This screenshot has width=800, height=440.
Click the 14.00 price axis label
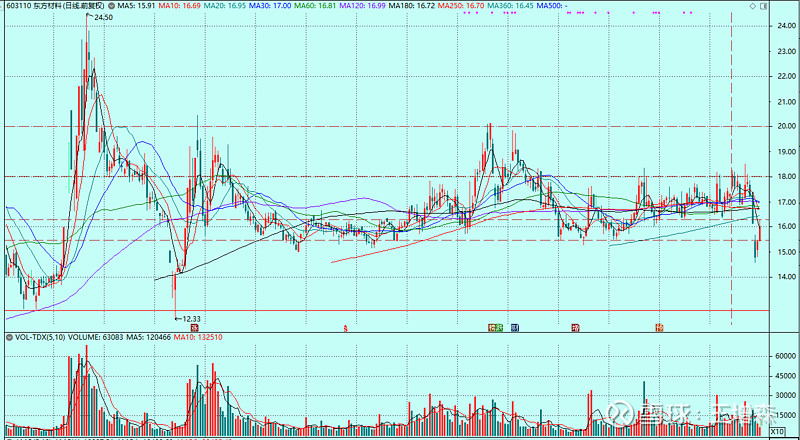[786, 277]
